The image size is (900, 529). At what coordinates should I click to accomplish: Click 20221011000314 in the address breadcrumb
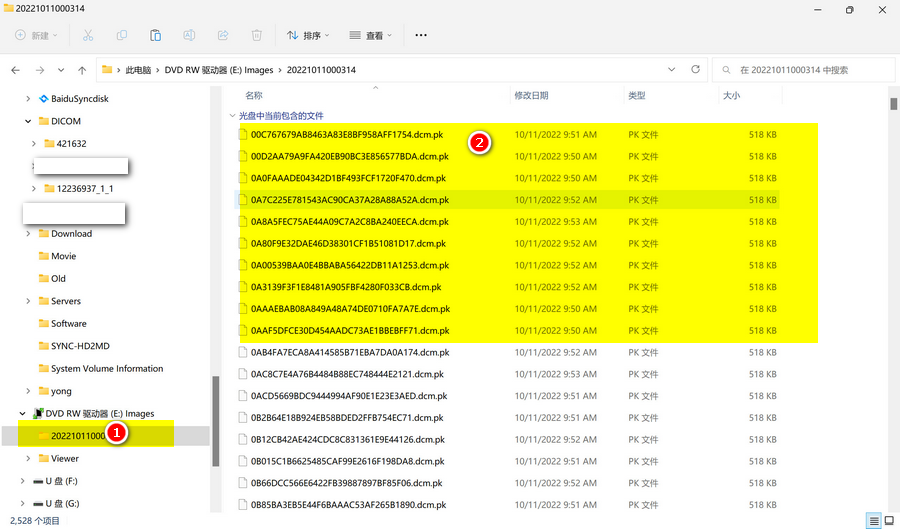(321, 70)
